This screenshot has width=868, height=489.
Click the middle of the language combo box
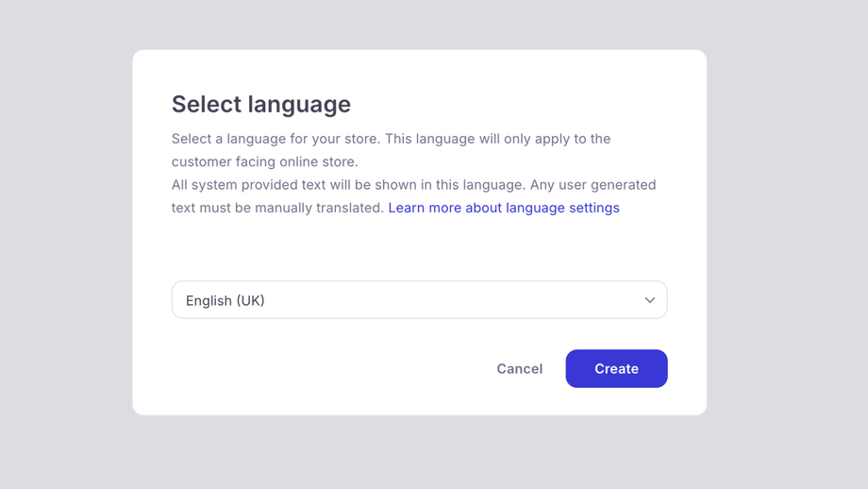[x=419, y=300]
